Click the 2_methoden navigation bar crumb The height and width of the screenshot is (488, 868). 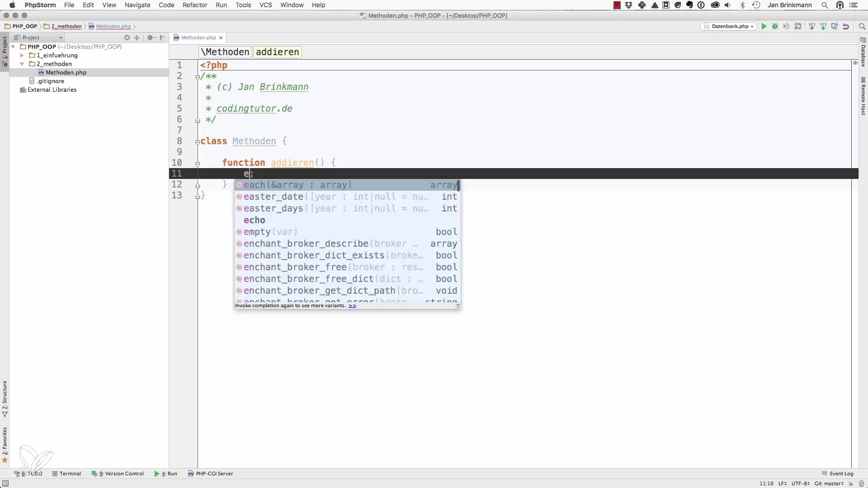63,26
